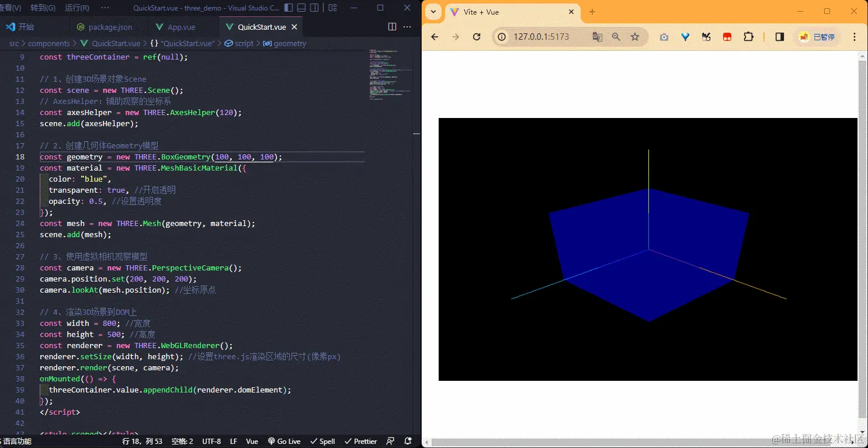
Task: Reload the page in Chrome
Action: 477,37
